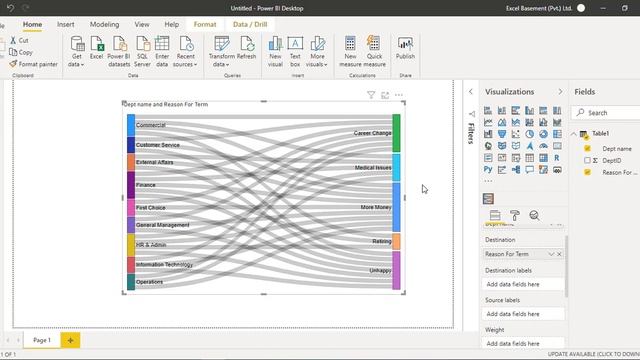Click the Weight data field well
Viewport: 640px width, 360px height.
[524, 343]
